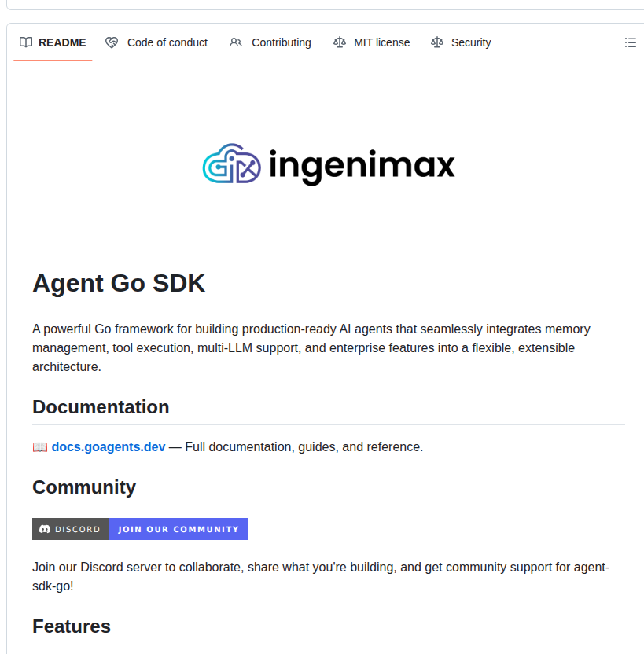Click the scales icon beside Security
Screen dimensions: 644x654
(x=436, y=42)
